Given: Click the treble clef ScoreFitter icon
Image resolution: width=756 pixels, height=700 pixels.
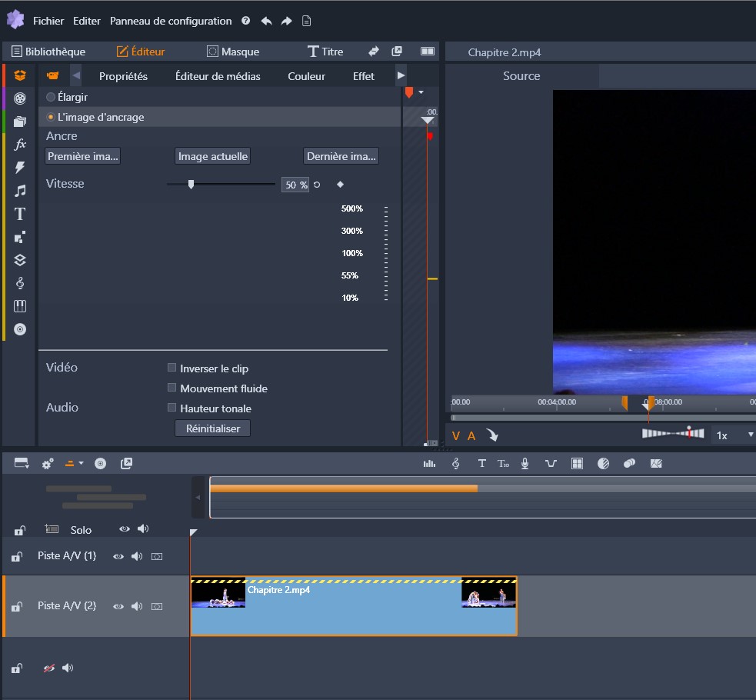Looking at the screenshot, I should tap(456, 463).
